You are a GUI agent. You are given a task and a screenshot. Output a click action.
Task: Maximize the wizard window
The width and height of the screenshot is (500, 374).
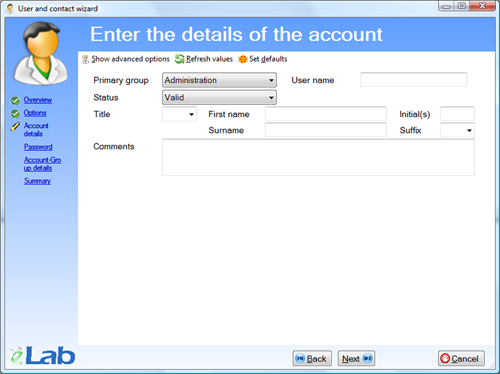point(462,6)
